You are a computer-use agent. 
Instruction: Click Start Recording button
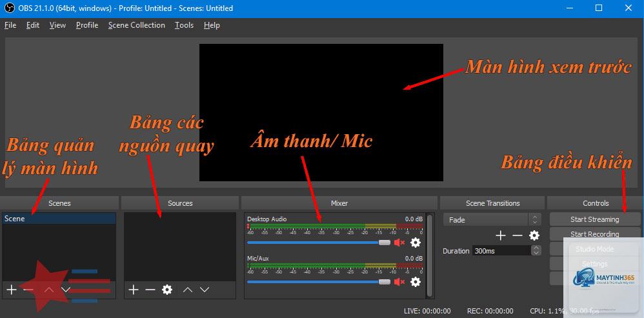pyautogui.click(x=595, y=234)
